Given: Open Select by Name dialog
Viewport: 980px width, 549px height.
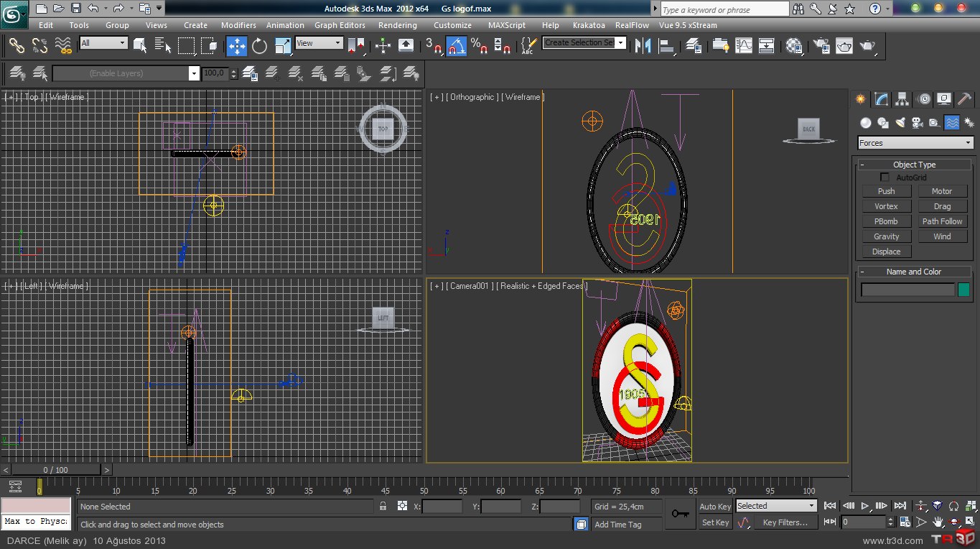Looking at the screenshot, I should pos(163,46).
